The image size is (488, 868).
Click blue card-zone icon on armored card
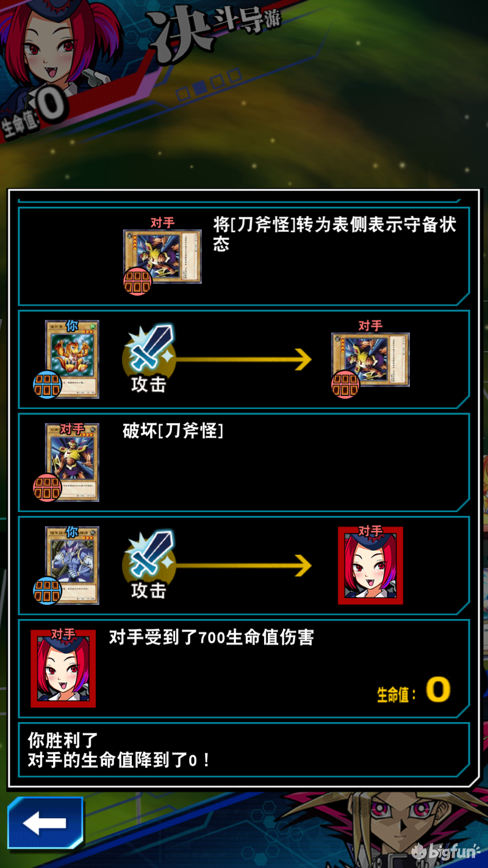pyautogui.click(x=47, y=591)
